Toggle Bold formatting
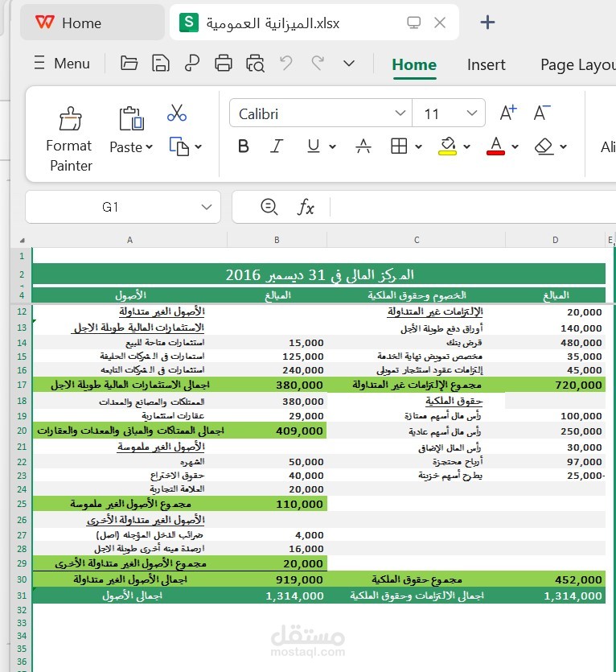The width and height of the screenshot is (616, 672). click(244, 146)
